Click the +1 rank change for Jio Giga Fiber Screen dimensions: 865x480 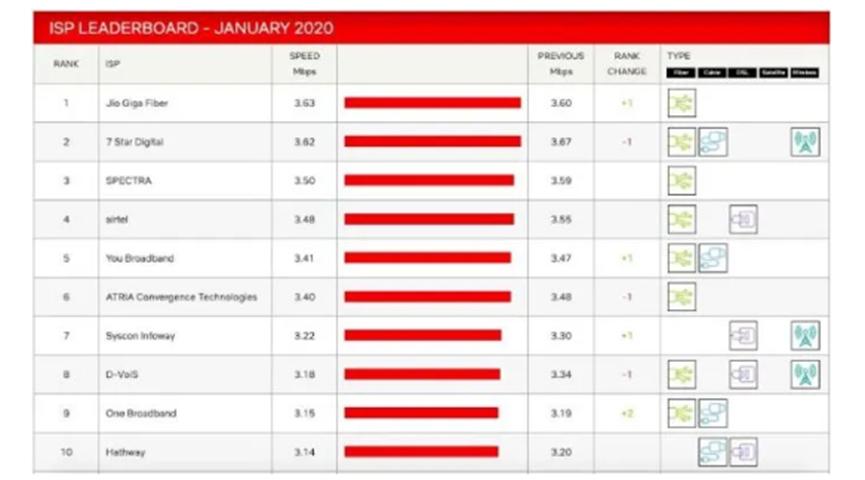tap(627, 103)
